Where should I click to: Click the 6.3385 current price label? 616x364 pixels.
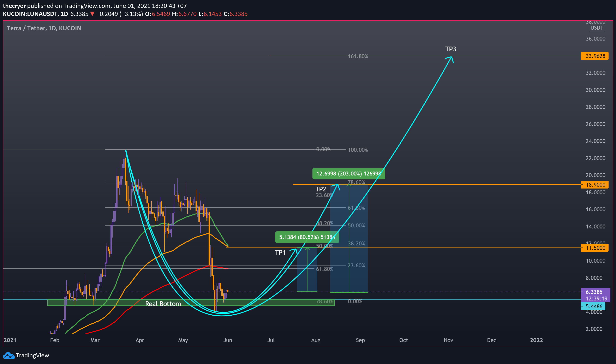point(594,292)
